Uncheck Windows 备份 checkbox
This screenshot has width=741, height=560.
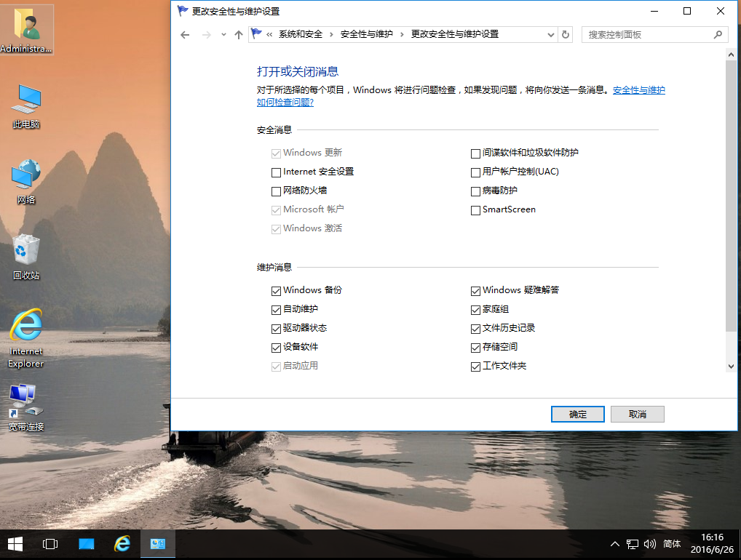tap(277, 291)
